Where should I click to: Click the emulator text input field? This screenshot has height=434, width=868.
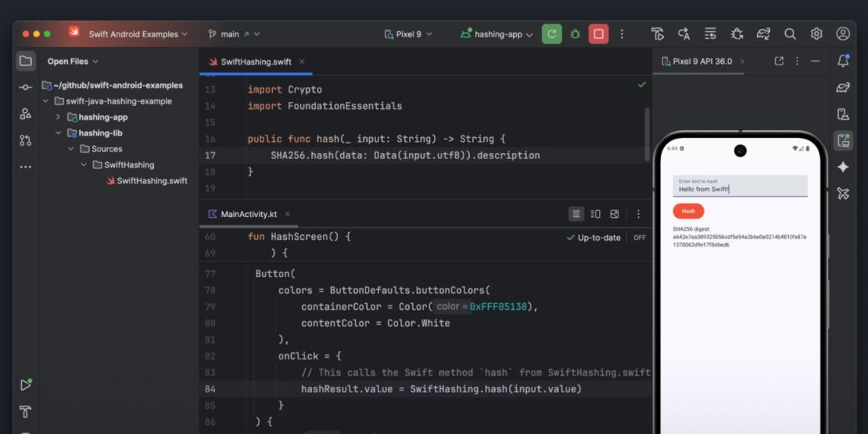coord(739,187)
